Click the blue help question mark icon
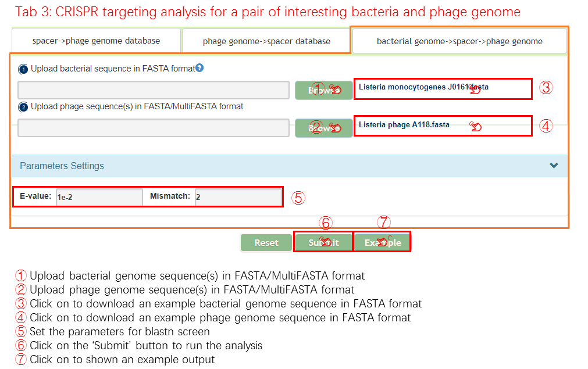Screen dimensions: 588x369 point(199,68)
